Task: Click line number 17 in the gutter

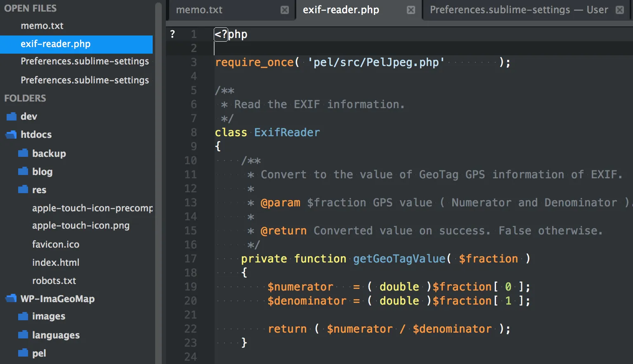Action: click(x=190, y=259)
